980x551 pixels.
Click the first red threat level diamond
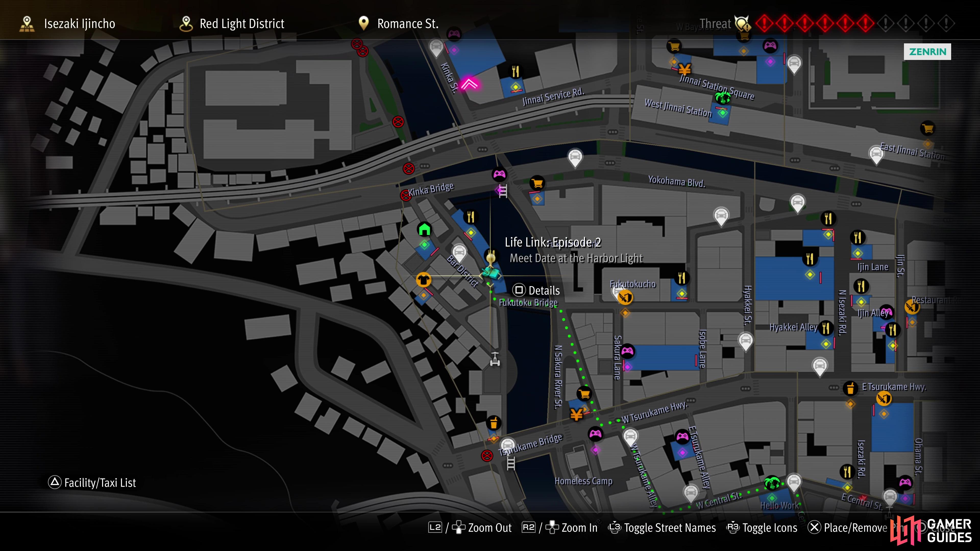point(764,23)
